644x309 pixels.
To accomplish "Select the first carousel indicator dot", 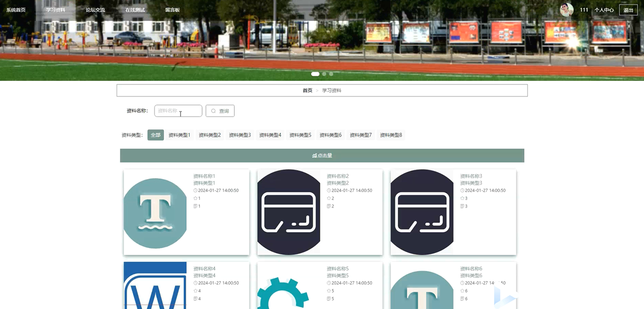I will (315, 74).
